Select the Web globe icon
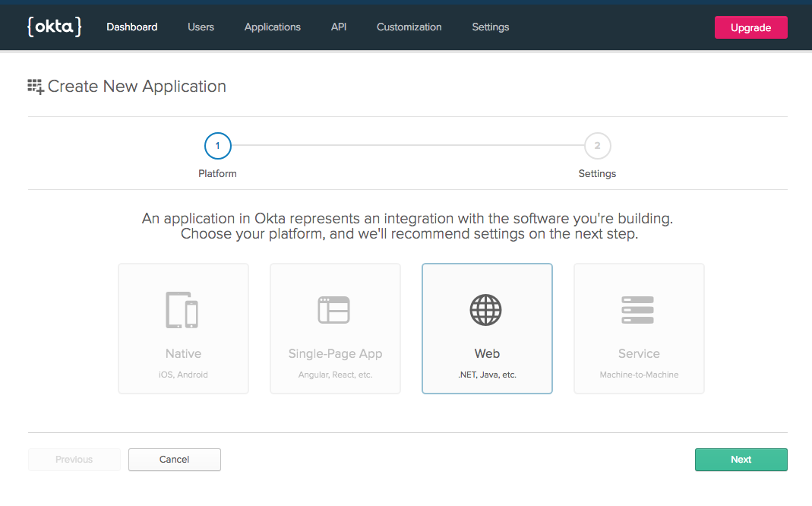The width and height of the screenshot is (812, 506). [x=486, y=309]
